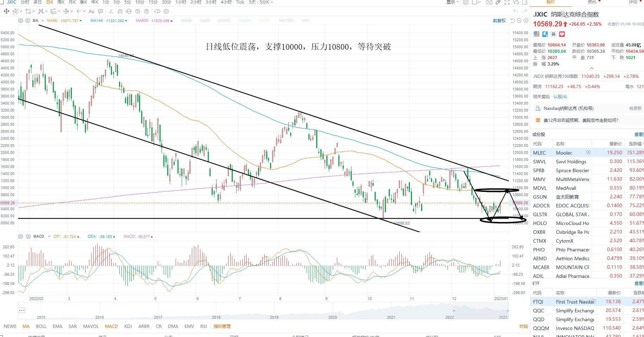Activate the magnet snap tool

120,11
